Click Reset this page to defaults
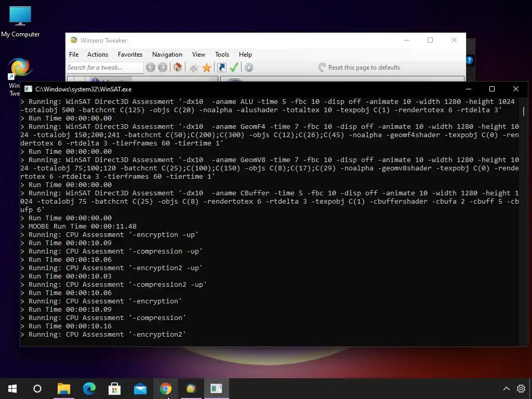 click(x=359, y=68)
